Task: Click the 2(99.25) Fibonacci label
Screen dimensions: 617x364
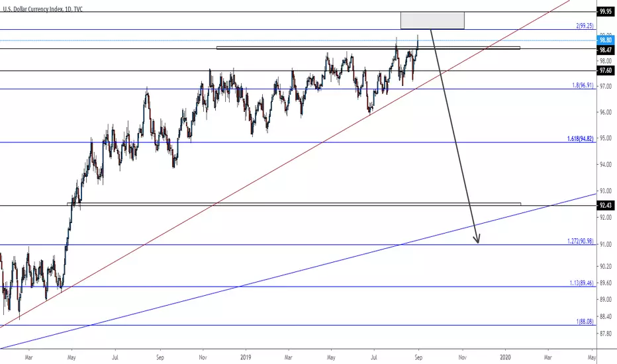Action: click(x=585, y=26)
